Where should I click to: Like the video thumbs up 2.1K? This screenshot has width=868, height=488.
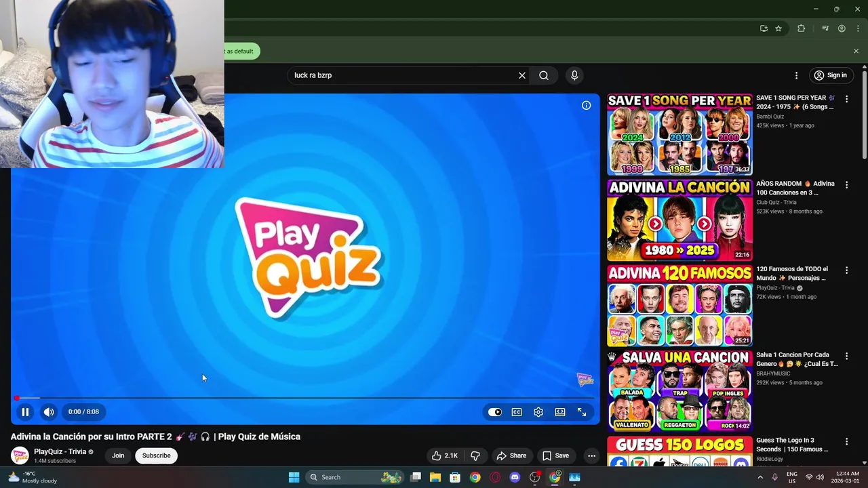[445, 455]
